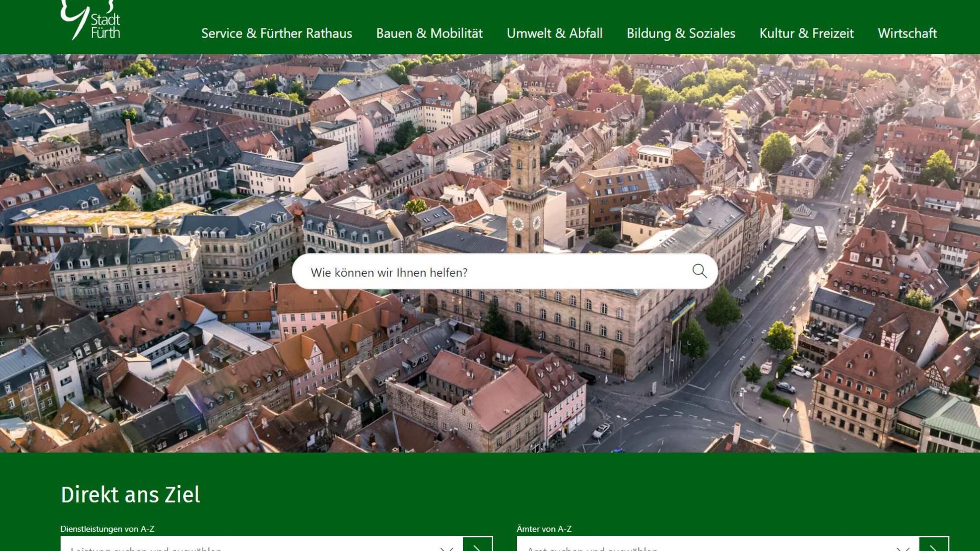Click the Dienstleistungen von A-Z label
The height and width of the screenshot is (551, 980).
pyautogui.click(x=107, y=529)
